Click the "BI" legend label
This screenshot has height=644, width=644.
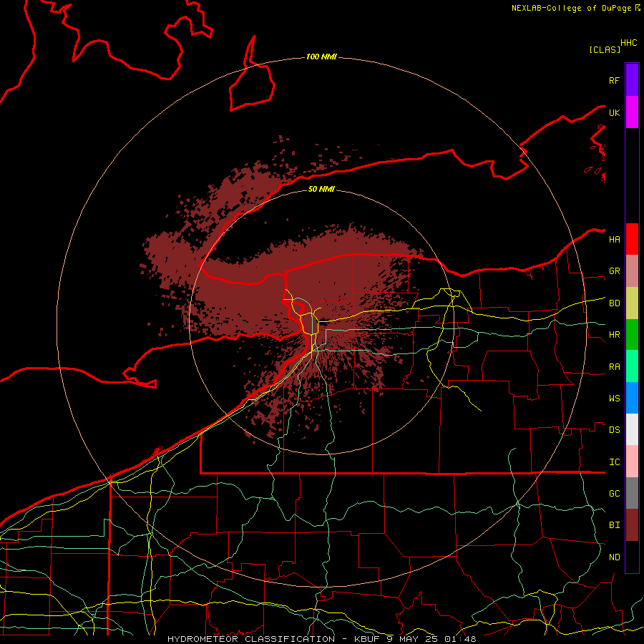614,525
